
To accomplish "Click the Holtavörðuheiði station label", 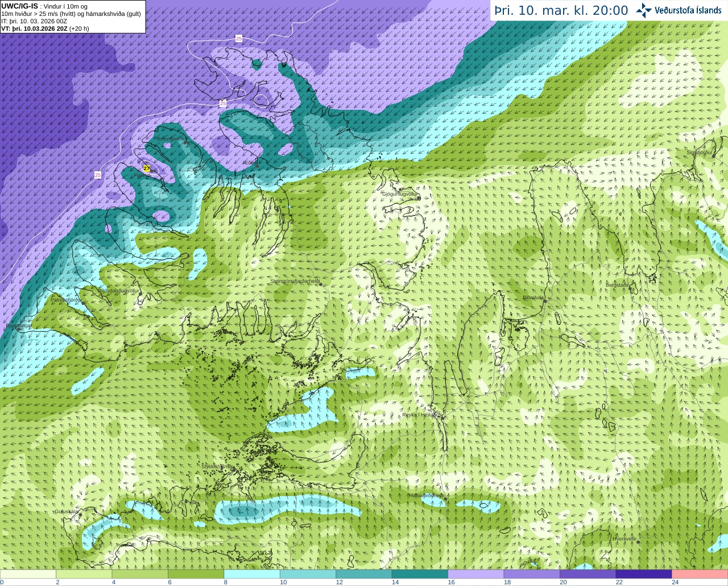I will tap(427, 496).
